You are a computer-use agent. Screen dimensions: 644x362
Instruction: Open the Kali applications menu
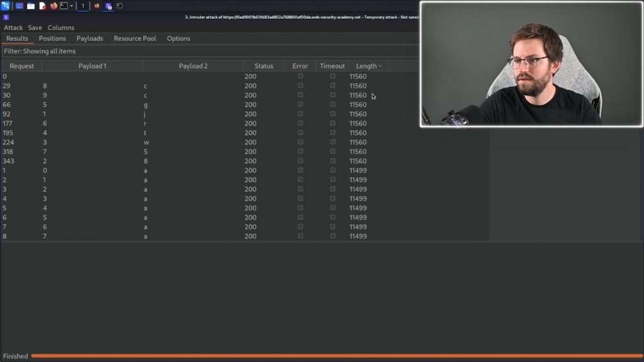click(x=5, y=6)
